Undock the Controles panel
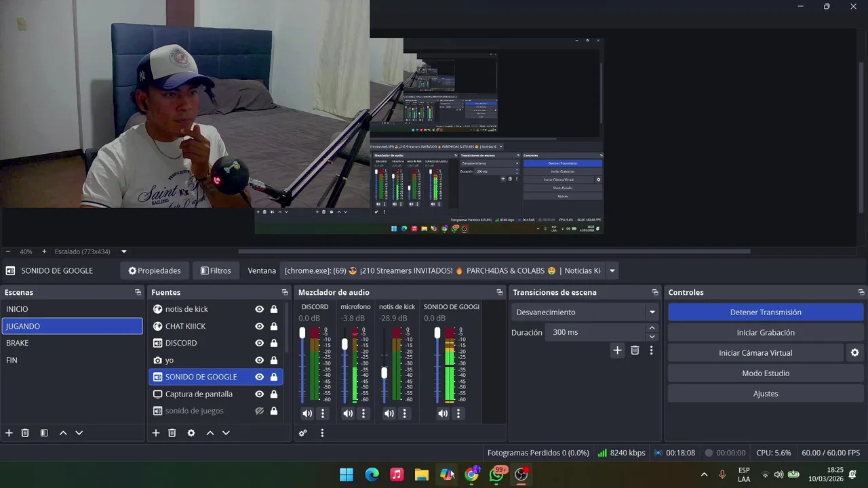Screen dimensions: 868x488 861,293
